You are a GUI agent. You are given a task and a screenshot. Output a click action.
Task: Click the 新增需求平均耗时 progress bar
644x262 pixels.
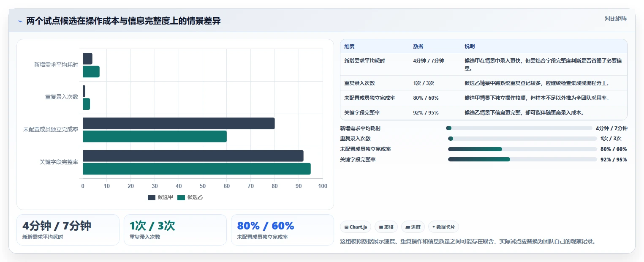tap(519, 128)
